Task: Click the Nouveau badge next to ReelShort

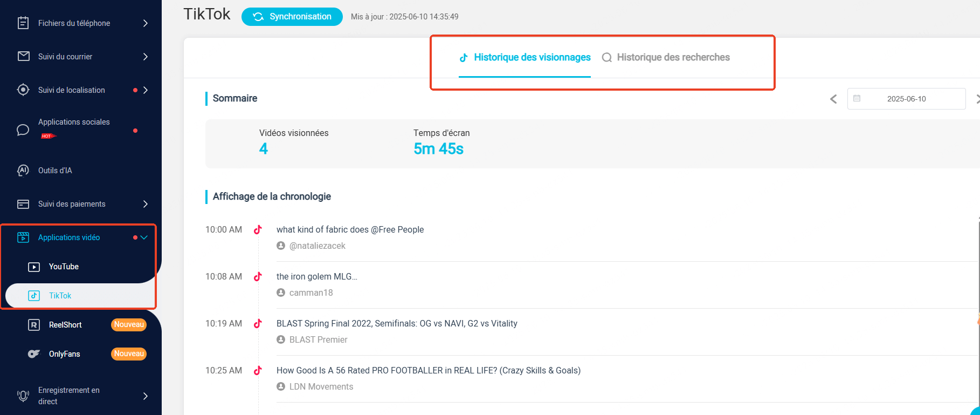Action: click(129, 324)
